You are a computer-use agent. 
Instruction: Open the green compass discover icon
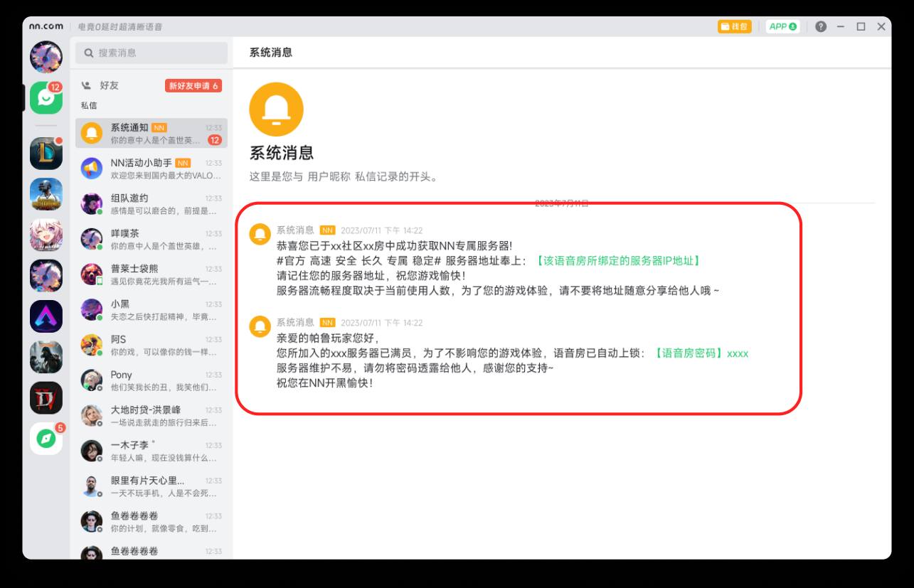tap(46, 439)
